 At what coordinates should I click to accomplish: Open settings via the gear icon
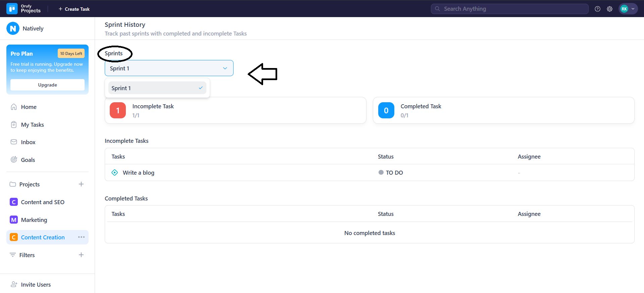tap(609, 9)
